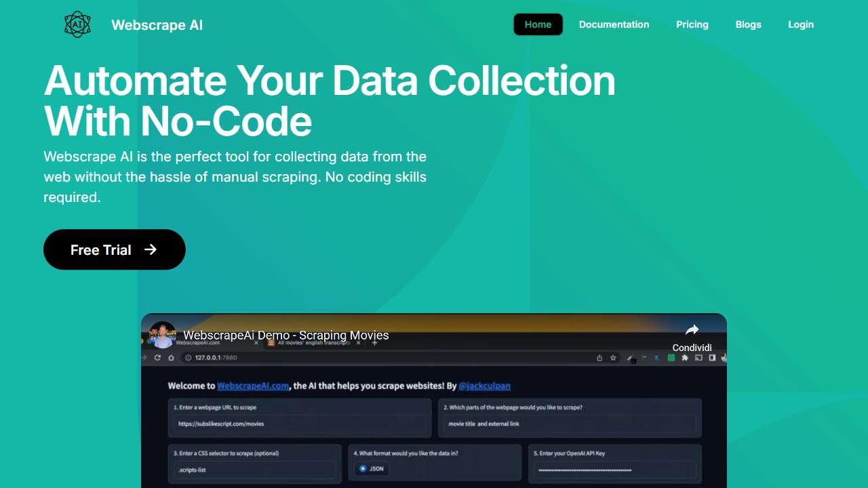Visit the Blogs section
The image size is (868, 488).
click(x=748, y=24)
